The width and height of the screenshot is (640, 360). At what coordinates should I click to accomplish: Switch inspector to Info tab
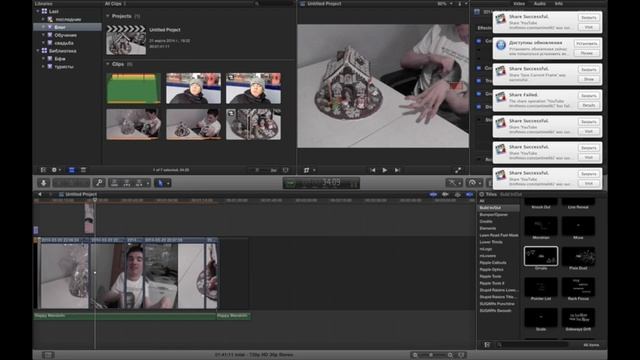[x=558, y=4]
